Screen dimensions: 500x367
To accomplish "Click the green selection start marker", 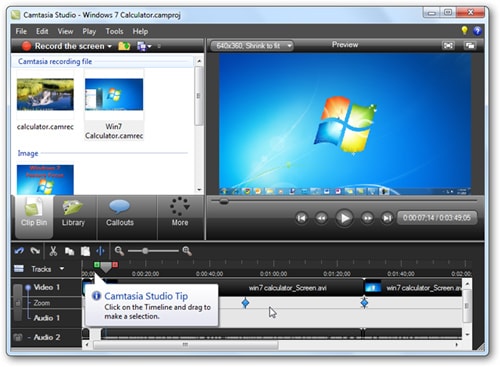I will (x=97, y=265).
